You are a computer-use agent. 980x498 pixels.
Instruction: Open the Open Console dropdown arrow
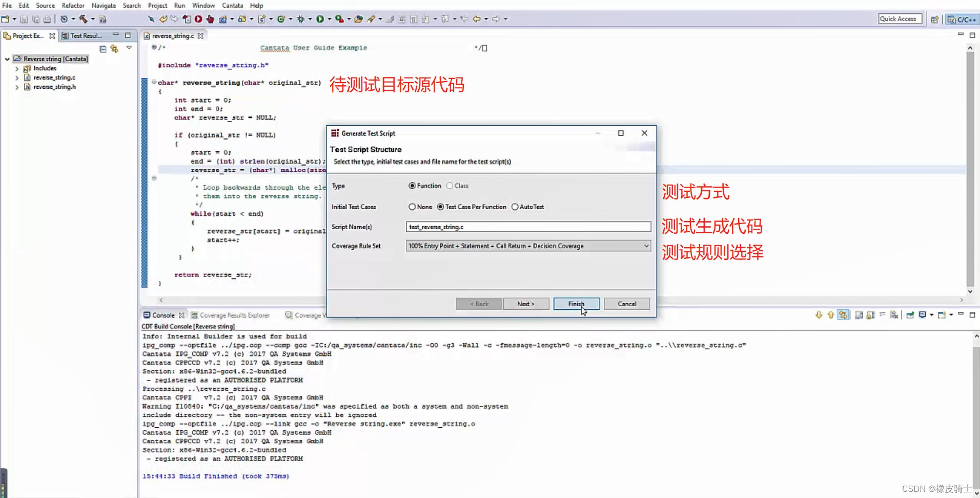(951, 315)
